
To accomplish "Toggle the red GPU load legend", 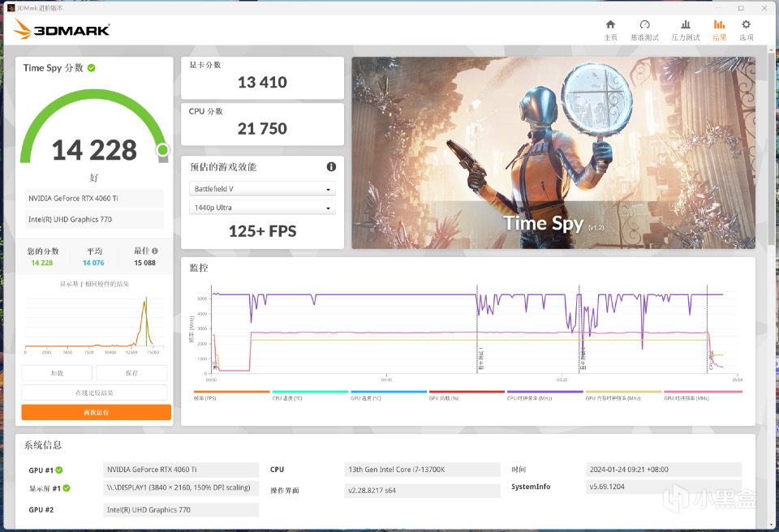I will click(467, 395).
